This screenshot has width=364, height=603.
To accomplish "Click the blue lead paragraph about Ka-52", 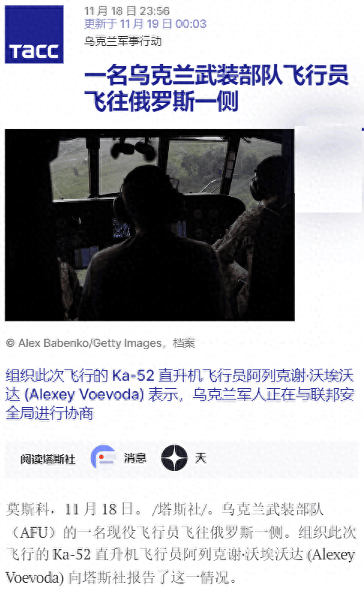I will tap(179, 394).
